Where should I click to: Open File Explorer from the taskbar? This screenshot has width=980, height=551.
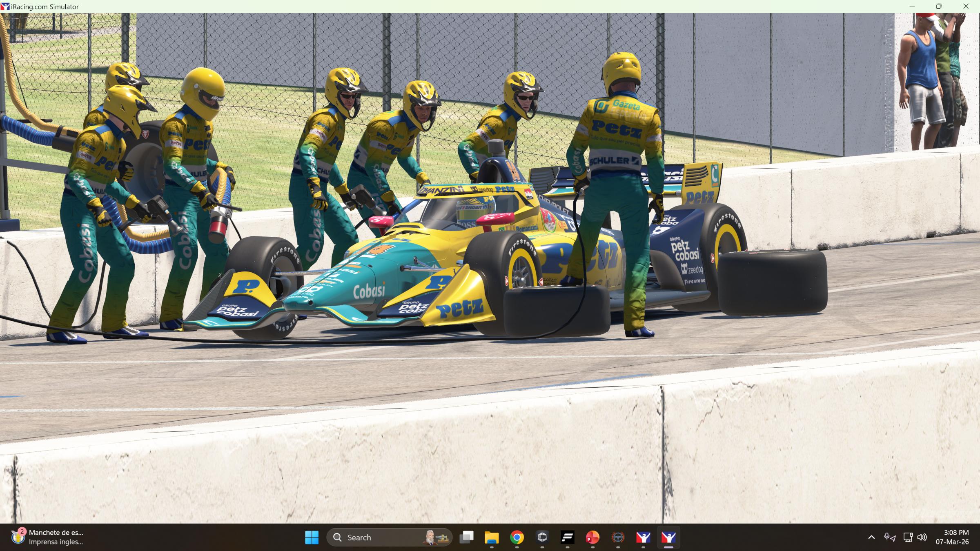pyautogui.click(x=492, y=538)
